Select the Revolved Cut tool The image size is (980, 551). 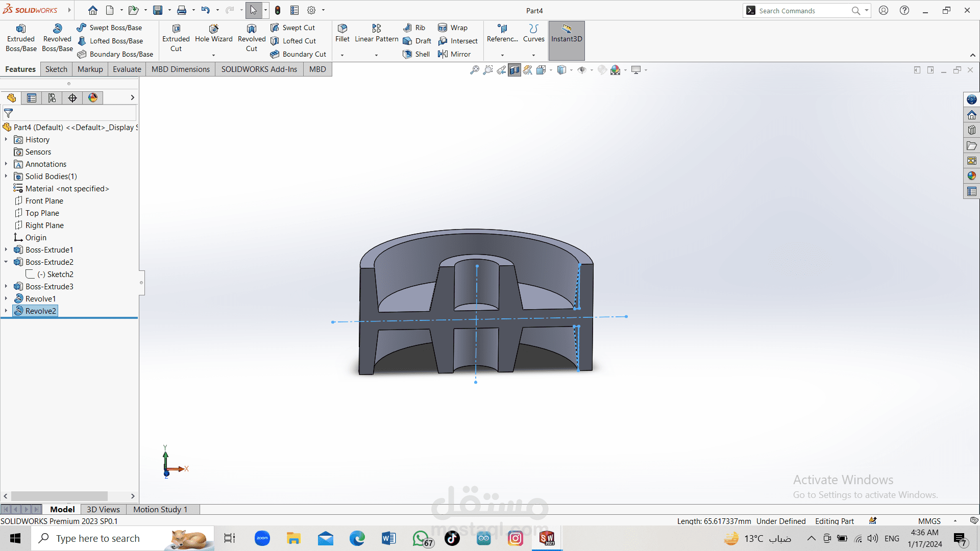point(252,38)
